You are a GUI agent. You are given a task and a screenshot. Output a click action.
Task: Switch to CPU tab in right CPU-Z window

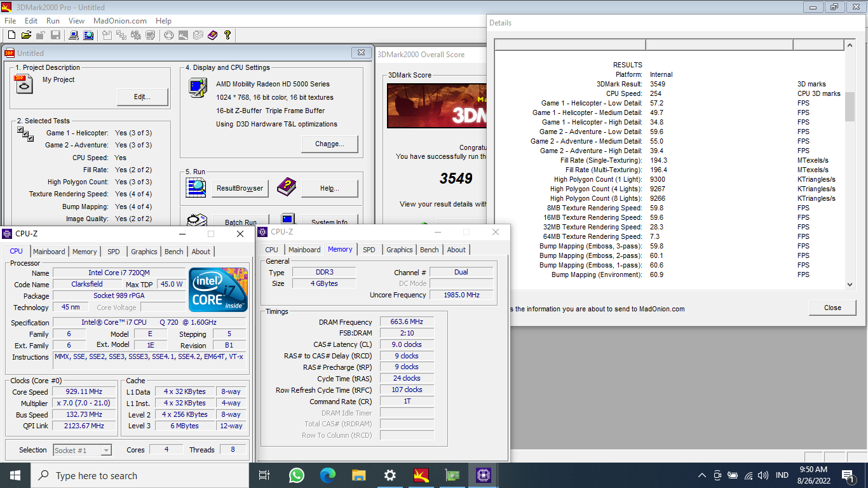click(x=271, y=250)
